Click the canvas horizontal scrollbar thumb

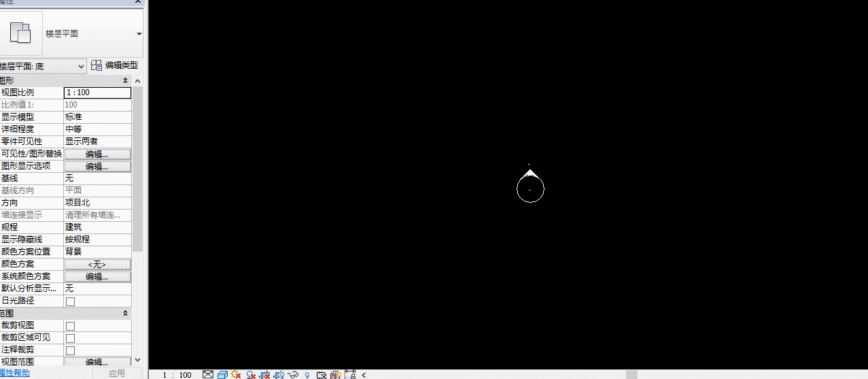[x=631, y=374]
